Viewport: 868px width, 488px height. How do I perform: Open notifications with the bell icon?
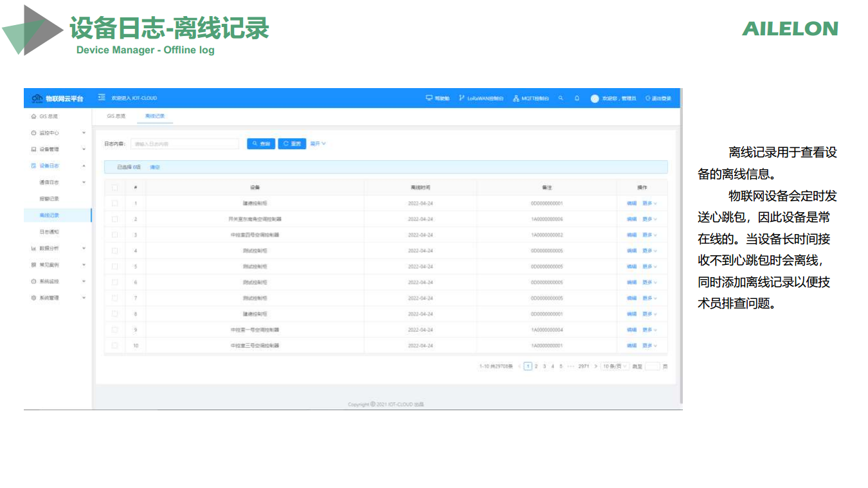pos(577,98)
